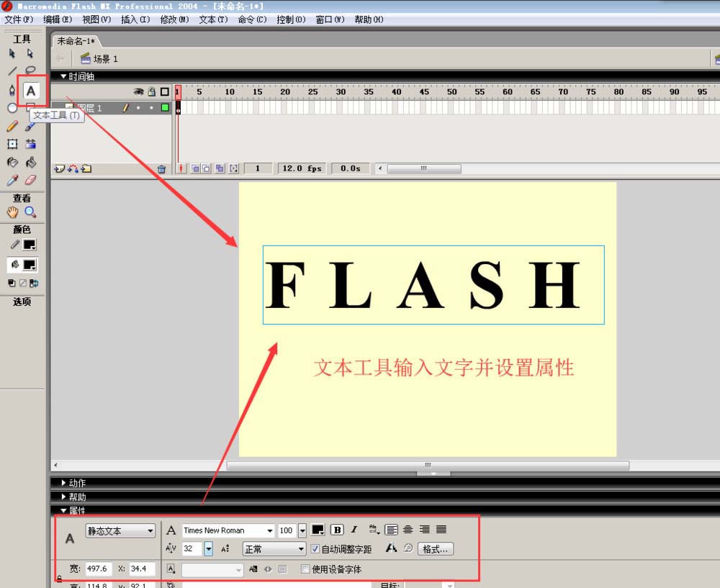Toggle Onion Skin Outlines
The width and height of the screenshot is (720, 588).
click(207, 168)
